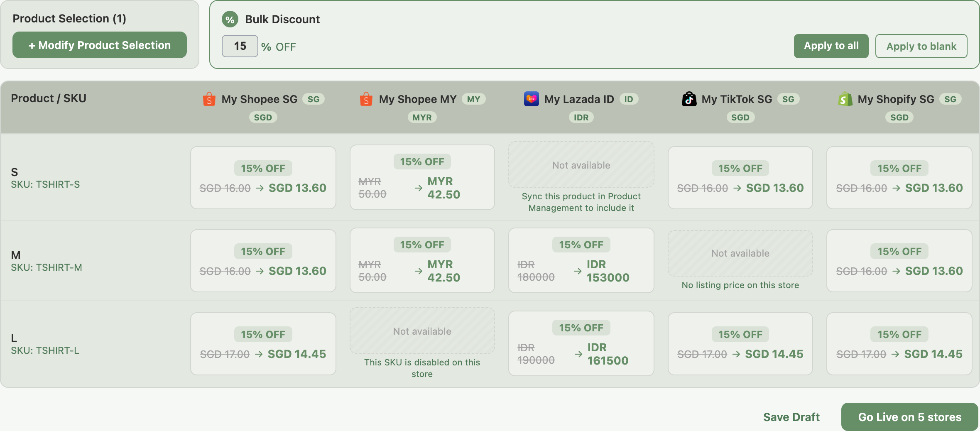Viewport: 980px width, 431px height.
Task: Click the MY country badge
Action: coord(473,99)
